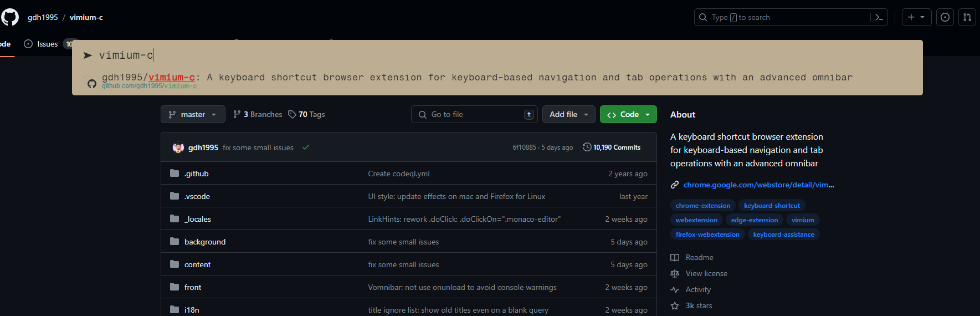This screenshot has width=980, height=316.
Task: View the 3k stars link
Action: click(699, 305)
